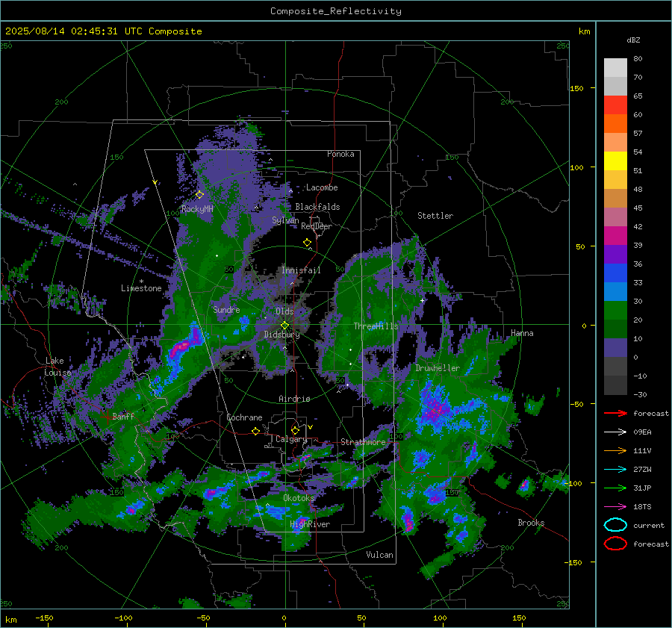Click the Didsbury town label
This screenshot has width=672, height=628.
click(x=281, y=335)
